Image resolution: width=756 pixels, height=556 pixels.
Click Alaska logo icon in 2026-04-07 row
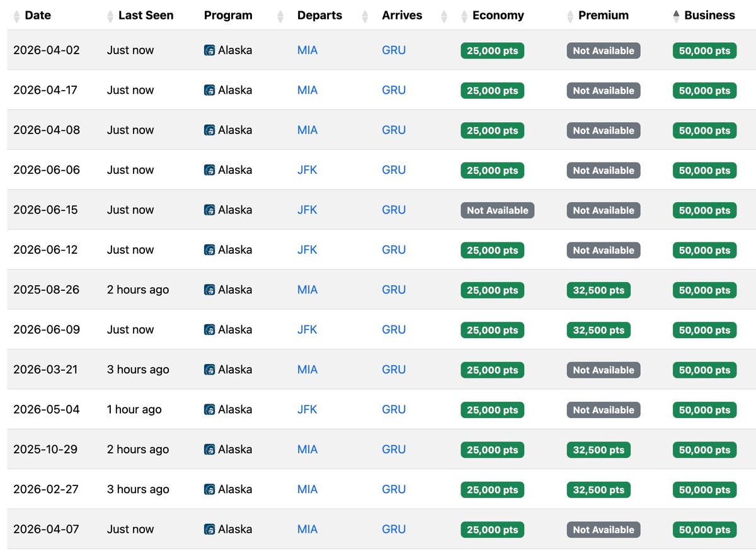[x=210, y=530]
